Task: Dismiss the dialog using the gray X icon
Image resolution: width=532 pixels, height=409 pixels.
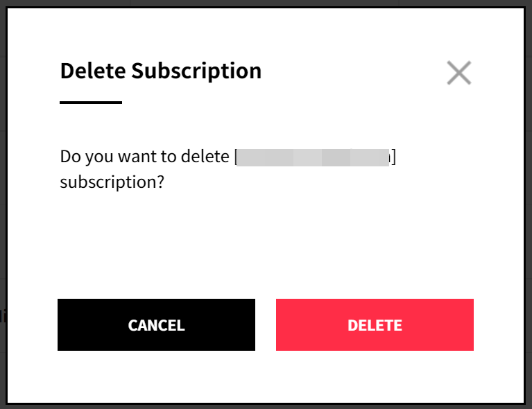Action: (458, 73)
